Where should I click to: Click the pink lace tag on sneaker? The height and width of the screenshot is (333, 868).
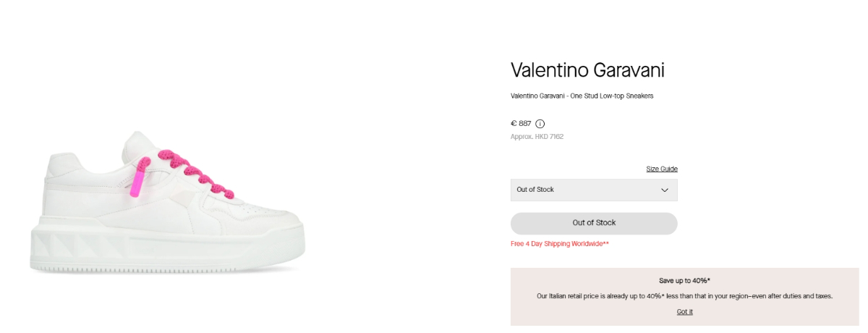click(x=135, y=182)
